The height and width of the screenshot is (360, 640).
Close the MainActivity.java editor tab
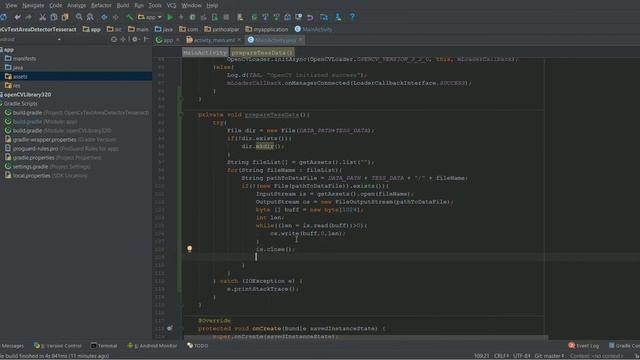tap(300, 40)
